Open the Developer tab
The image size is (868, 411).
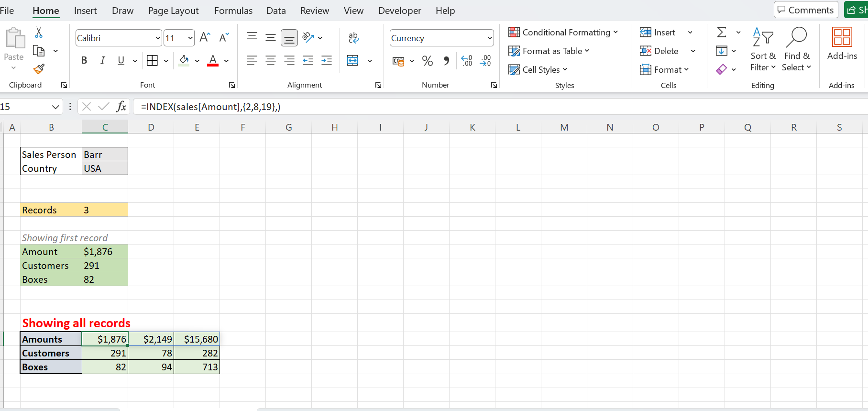click(x=400, y=11)
